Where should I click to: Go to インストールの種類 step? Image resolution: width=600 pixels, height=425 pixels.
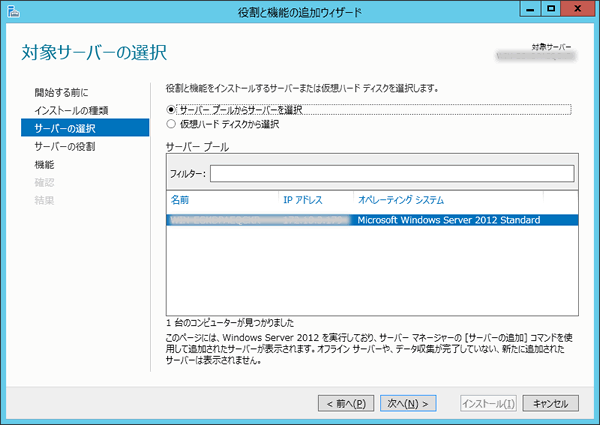(71, 111)
